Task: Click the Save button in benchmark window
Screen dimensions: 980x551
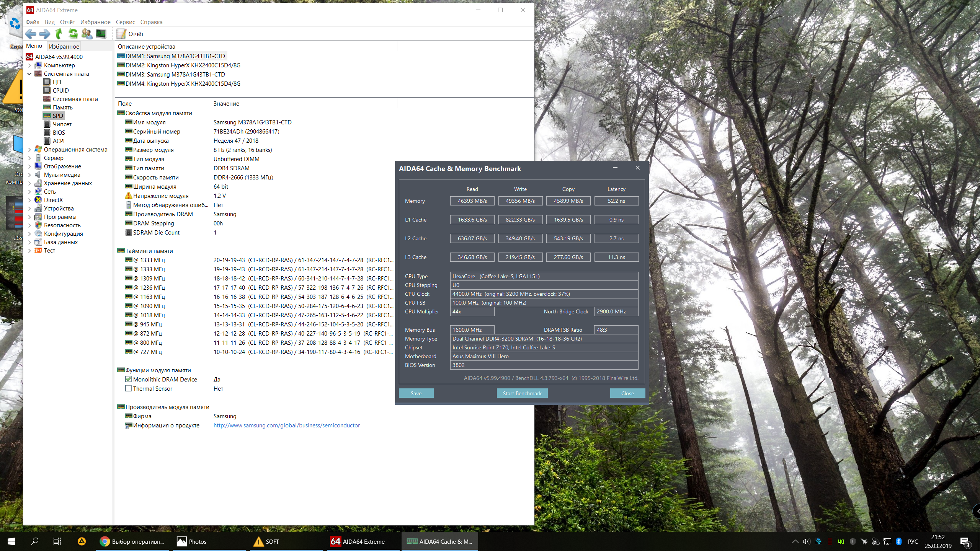Action: pyautogui.click(x=416, y=393)
